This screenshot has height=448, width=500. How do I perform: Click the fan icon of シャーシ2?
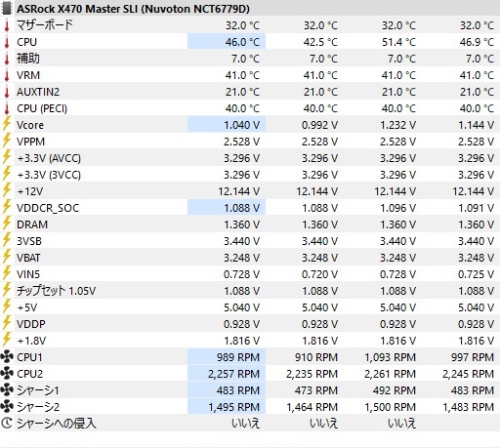pos(7,407)
